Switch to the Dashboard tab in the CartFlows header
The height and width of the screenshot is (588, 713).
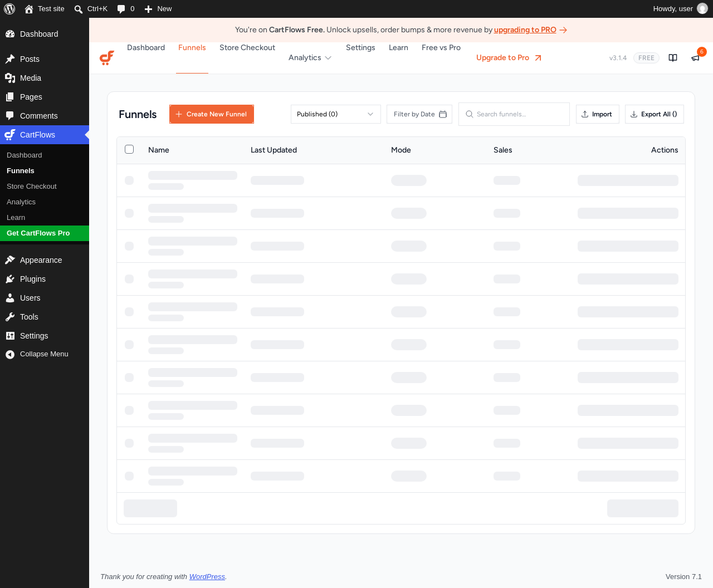click(x=146, y=48)
